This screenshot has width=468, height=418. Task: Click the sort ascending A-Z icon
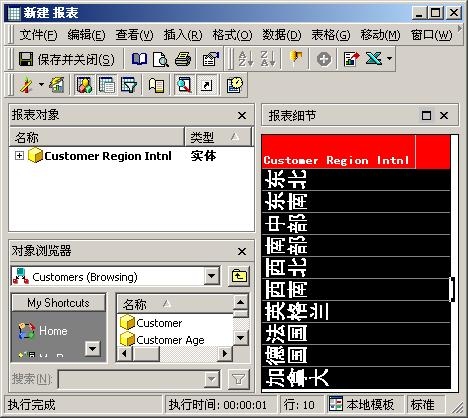(x=246, y=59)
